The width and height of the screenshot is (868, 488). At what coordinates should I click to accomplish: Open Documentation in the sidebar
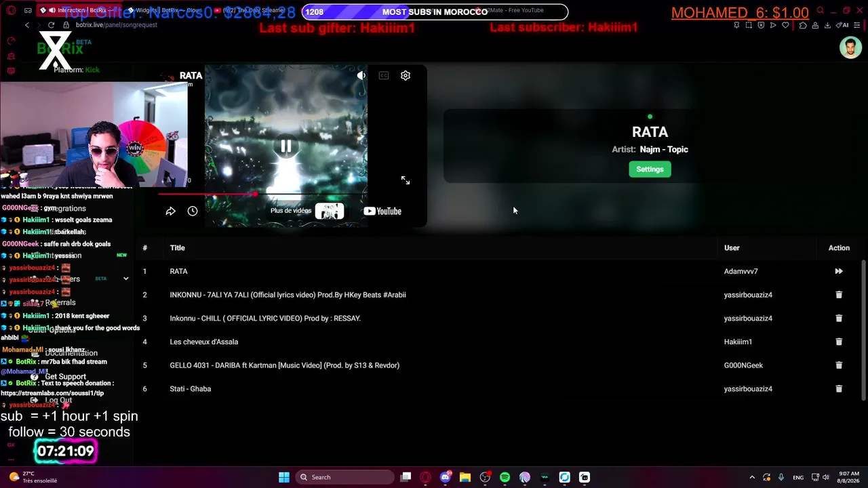click(x=71, y=353)
